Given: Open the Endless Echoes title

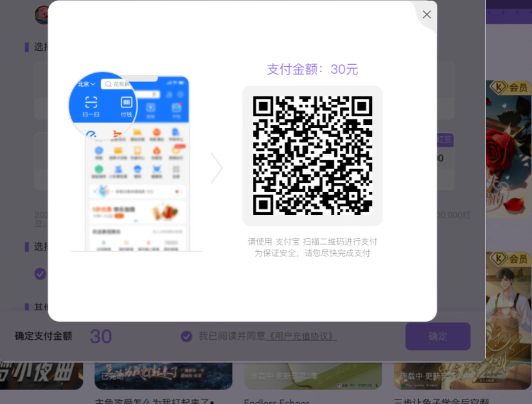Looking at the screenshot, I should point(277,401).
